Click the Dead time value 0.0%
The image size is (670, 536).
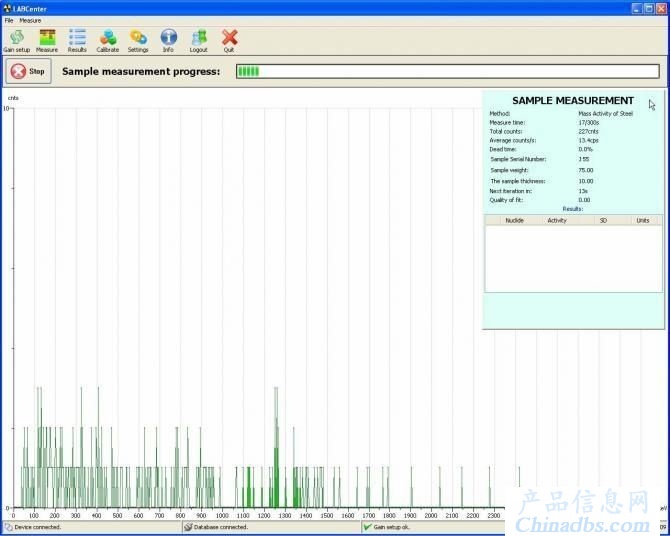585,150
